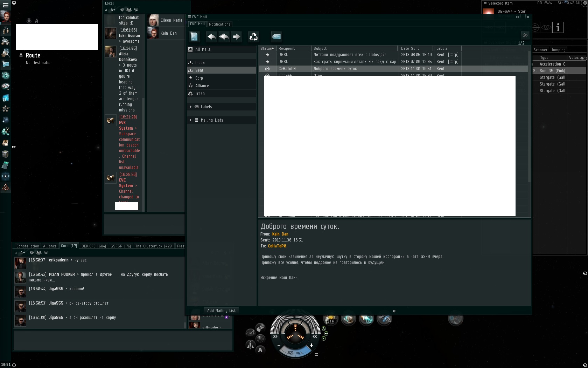This screenshot has height=368, width=588.
Task: Open the GSFSR chat tab
Action: 121,246
